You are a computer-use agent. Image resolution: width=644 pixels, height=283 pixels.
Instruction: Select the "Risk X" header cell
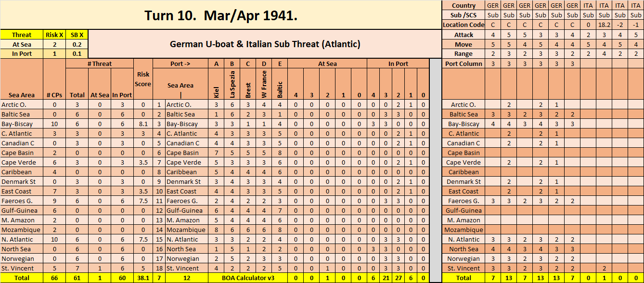[54, 35]
